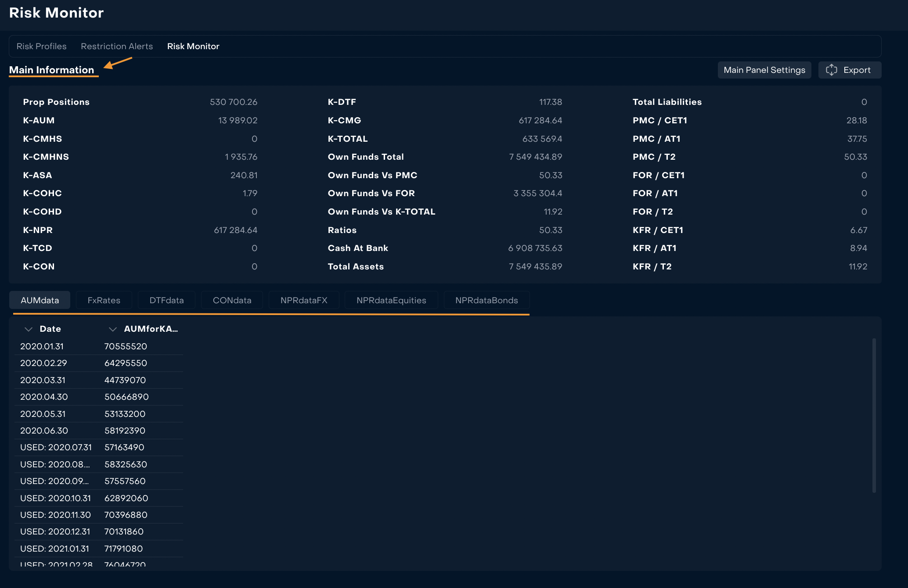
Task: Open the Restriction Alerts tab
Action: [x=117, y=47]
